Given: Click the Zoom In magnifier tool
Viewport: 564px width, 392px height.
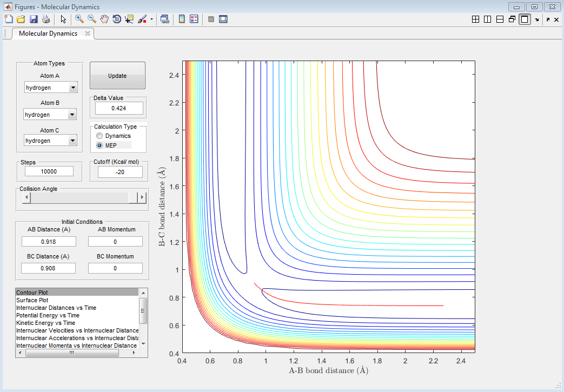Looking at the screenshot, I should (x=79, y=19).
